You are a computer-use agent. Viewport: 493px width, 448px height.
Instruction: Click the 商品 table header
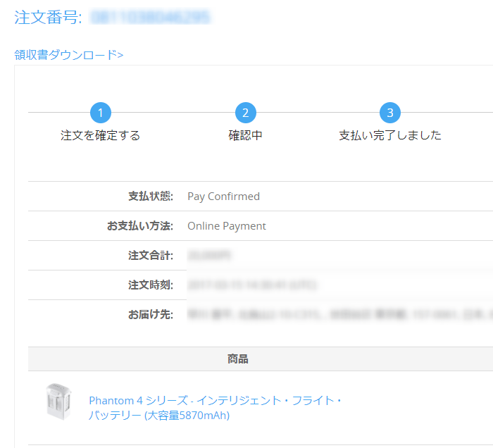[238, 359]
